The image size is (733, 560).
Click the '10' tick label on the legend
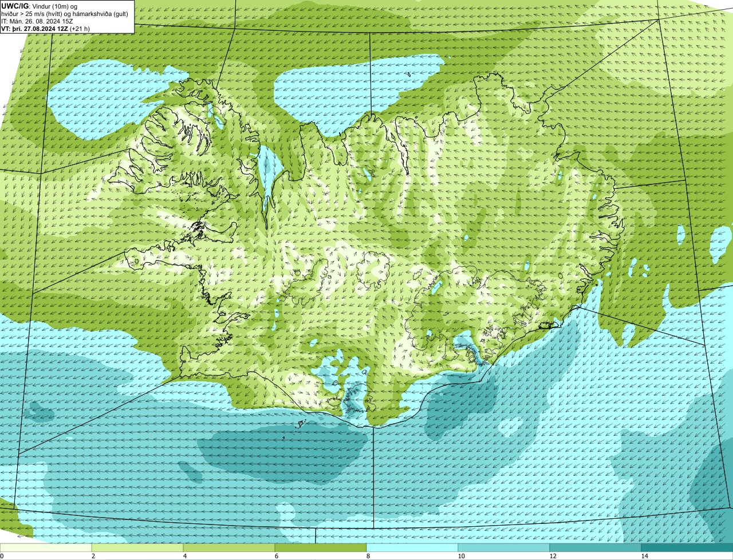pos(461,556)
